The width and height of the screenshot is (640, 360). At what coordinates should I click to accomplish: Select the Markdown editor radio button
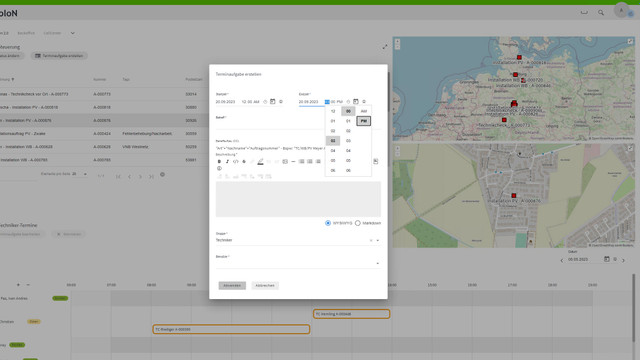pos(358,223)
